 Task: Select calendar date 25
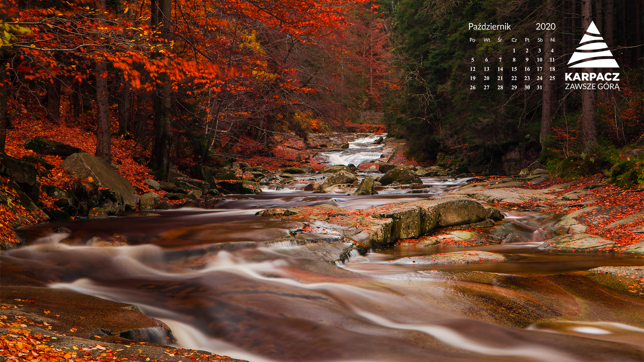click(x=552, y=78)
